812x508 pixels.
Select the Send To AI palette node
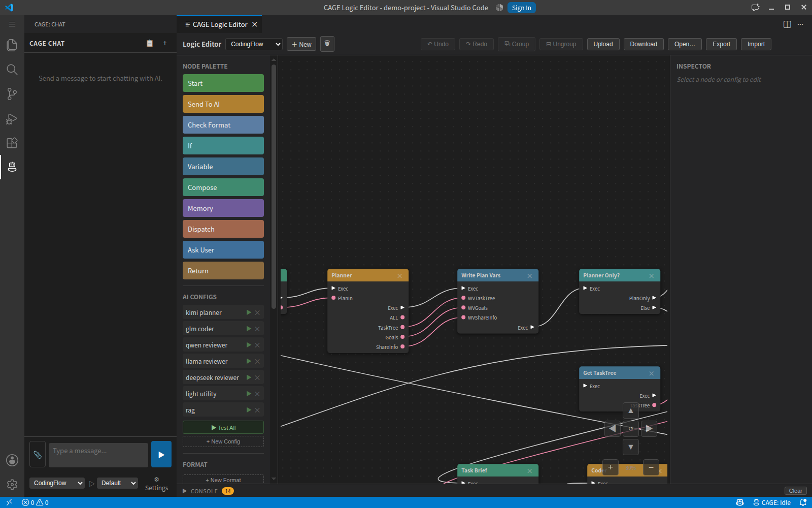click(223, 104)
